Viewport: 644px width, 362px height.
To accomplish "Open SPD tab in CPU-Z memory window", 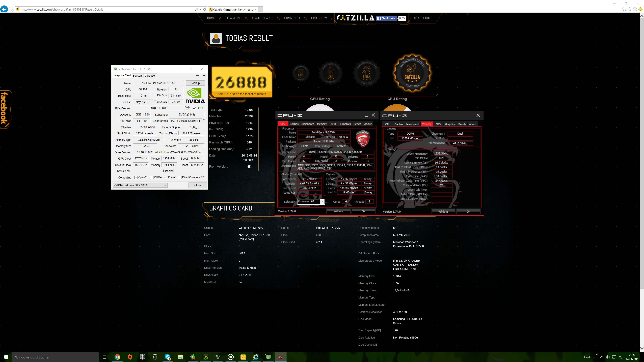I will [x=438, y=124].
